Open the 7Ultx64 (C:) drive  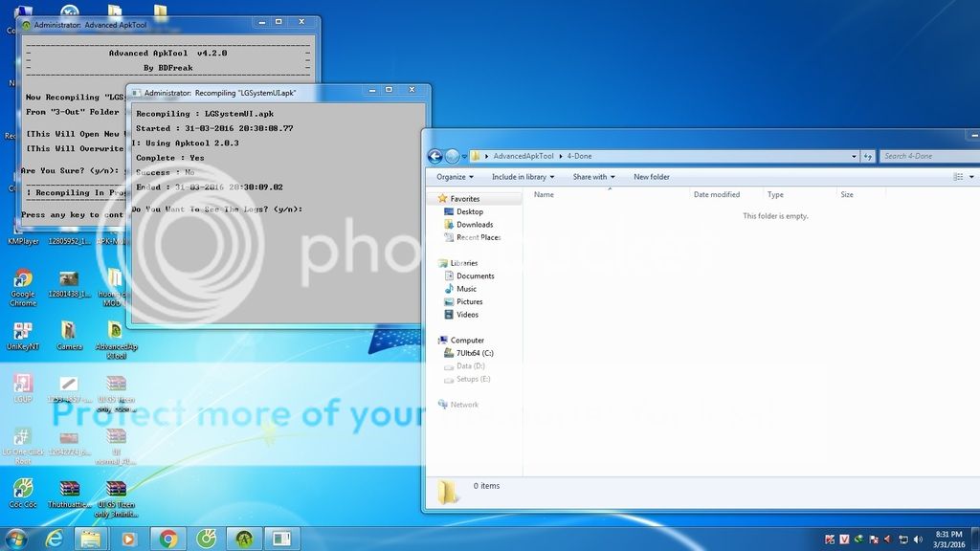tap(468, 353)
